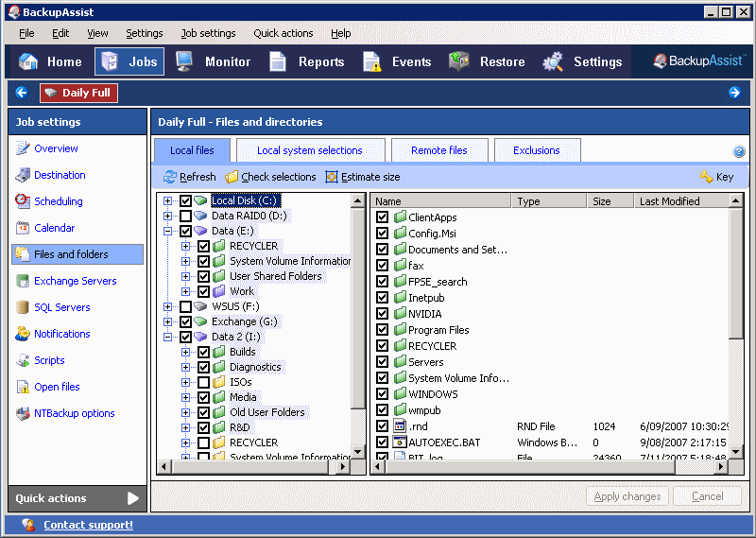The width and height of the screenshot is (756, 538).
Task: Open the Reports section
Action: click(306, 61)
